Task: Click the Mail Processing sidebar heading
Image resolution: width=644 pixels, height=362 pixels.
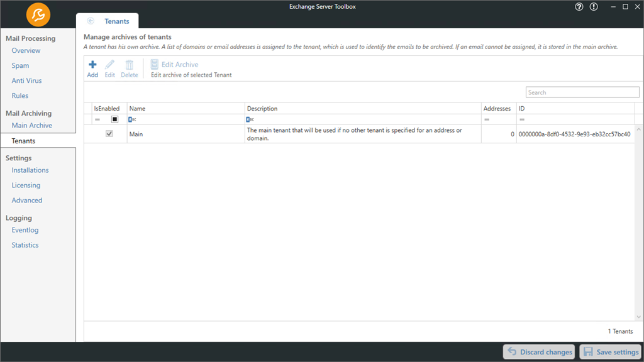Action: (30, 38)
